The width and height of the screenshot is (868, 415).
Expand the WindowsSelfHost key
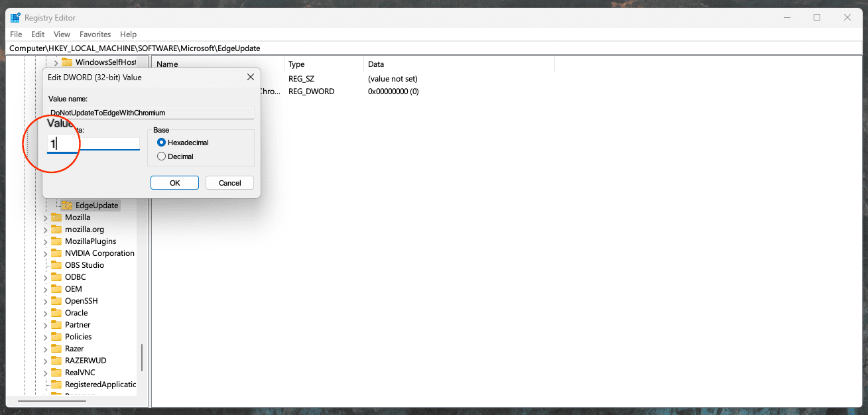pos(56,62)
